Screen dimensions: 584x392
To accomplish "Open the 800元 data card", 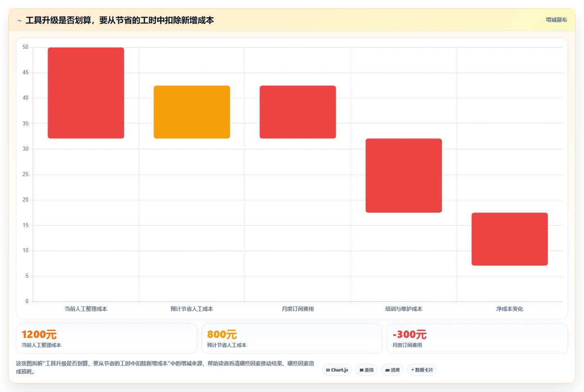I will tap(292, 338).
